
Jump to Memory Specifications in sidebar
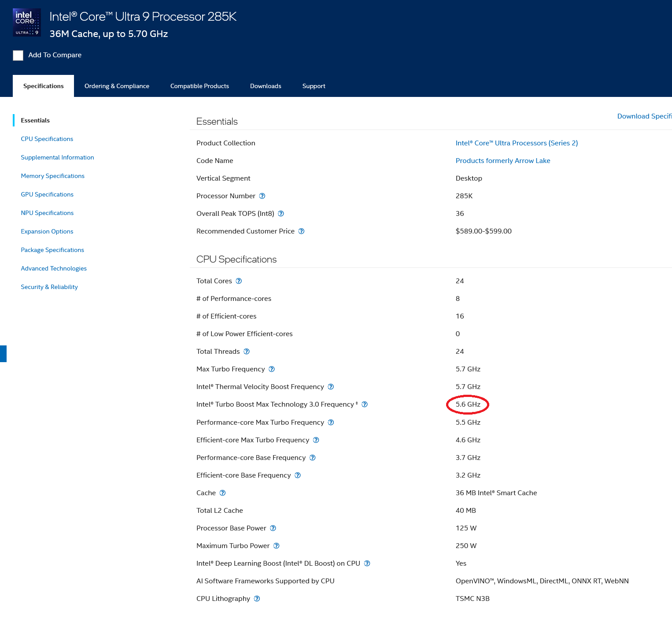click(x=53, y=176)
